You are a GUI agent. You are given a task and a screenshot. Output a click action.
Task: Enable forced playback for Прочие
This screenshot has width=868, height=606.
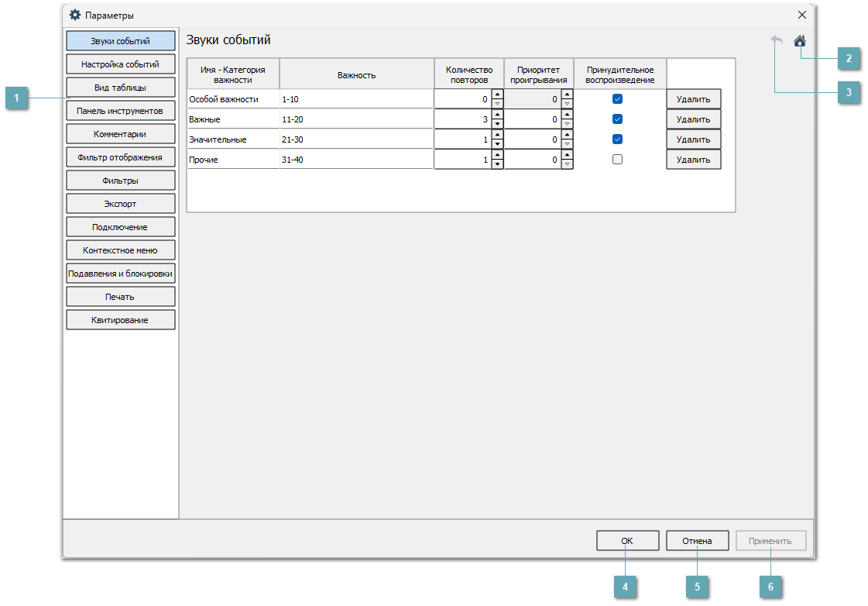[x=617, y=159]
